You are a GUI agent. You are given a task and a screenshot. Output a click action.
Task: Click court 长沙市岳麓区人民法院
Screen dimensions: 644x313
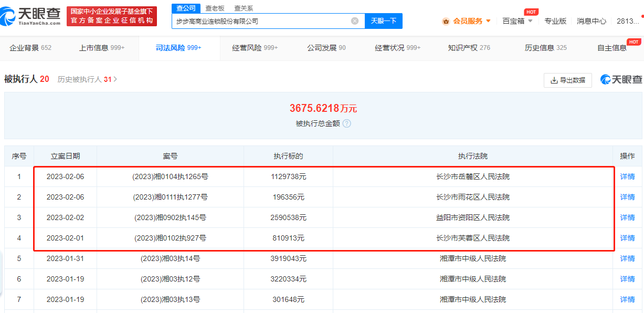coord(473,177)
